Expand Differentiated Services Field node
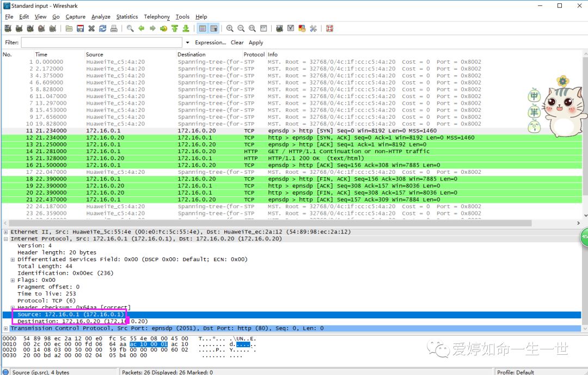This screenshot has width=588, height=375. 13,259
